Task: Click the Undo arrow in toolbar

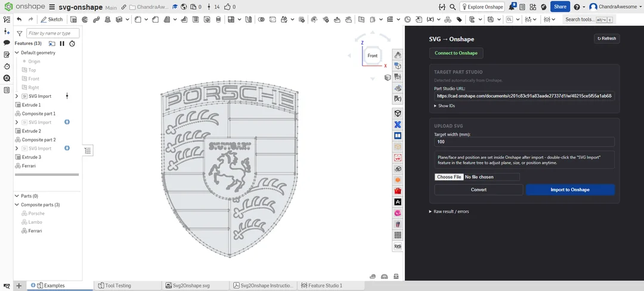Action: [19, 19]
